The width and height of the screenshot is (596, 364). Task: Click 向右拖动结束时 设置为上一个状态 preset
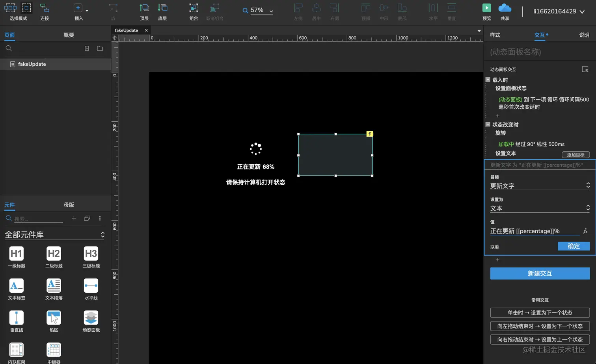(x=540, y=340)
